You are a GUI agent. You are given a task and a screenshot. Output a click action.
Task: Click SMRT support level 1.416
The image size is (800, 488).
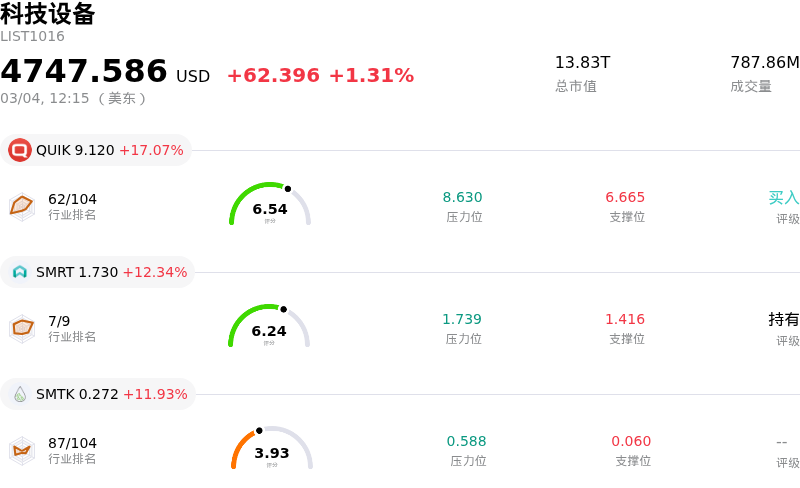pos(625,320)
